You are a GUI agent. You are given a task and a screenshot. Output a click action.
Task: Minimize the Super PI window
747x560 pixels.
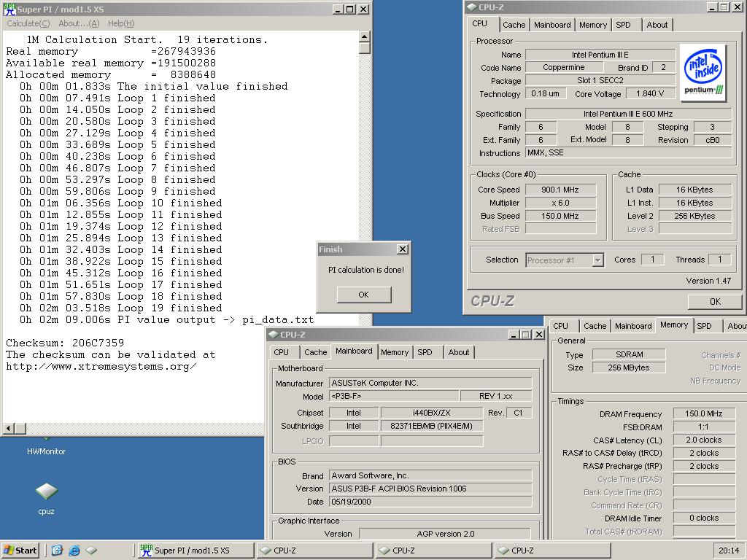(x=338, y=9)
